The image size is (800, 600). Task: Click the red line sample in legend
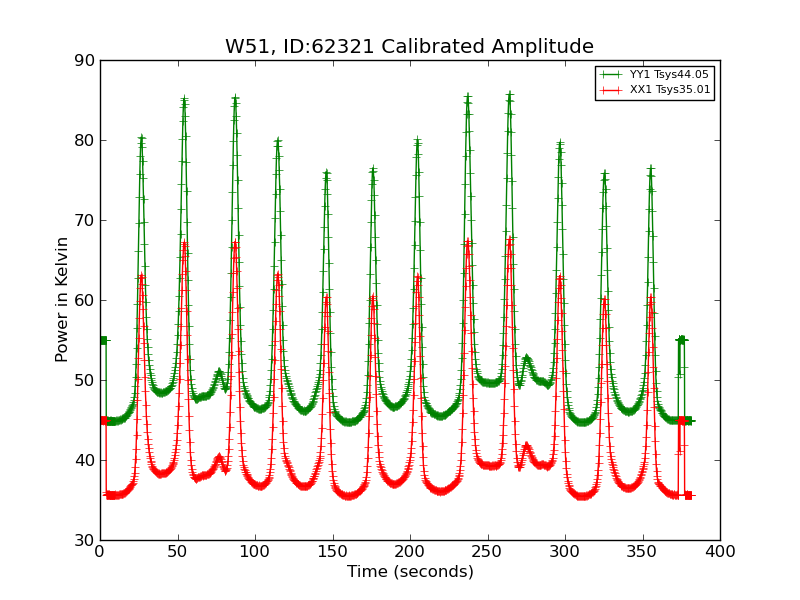click(x=611, y=90)
